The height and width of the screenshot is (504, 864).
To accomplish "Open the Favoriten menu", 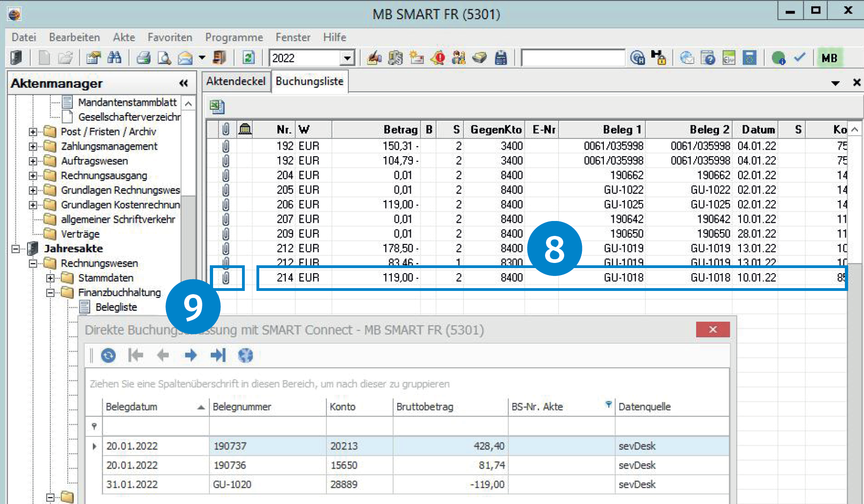I will (x=170, y=37).
